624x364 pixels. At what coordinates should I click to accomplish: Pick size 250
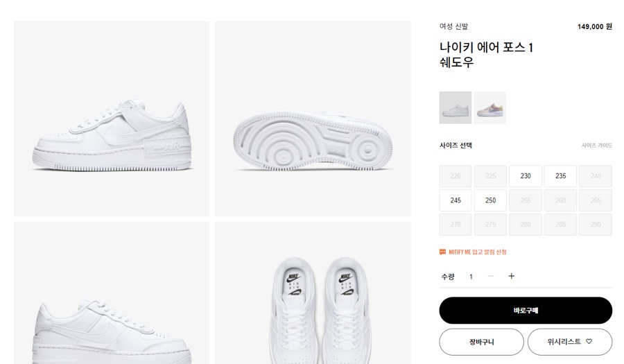point(490,200)
